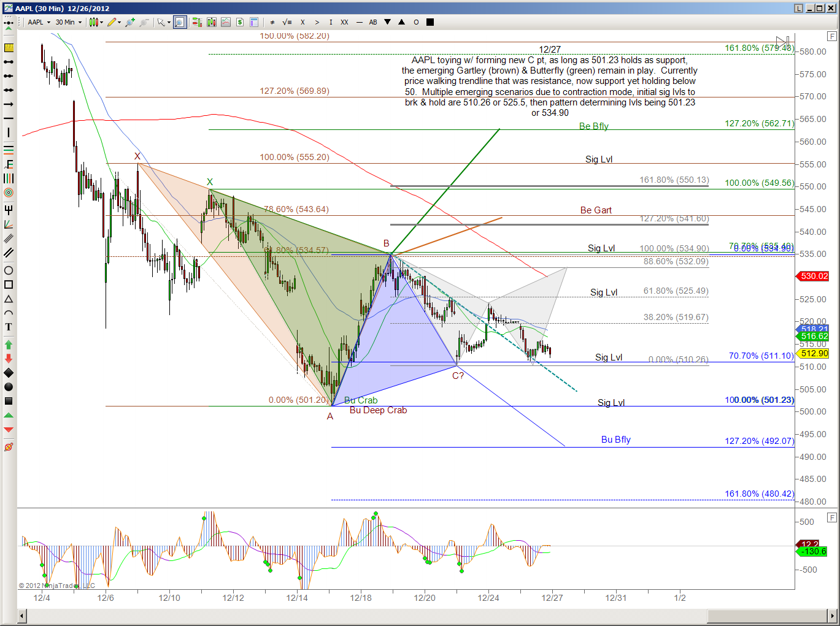The height and width of the screenshot is (626, 840).
Task: Click the square root indicator button
Action: pyautogui.click(x=287, y=22)
